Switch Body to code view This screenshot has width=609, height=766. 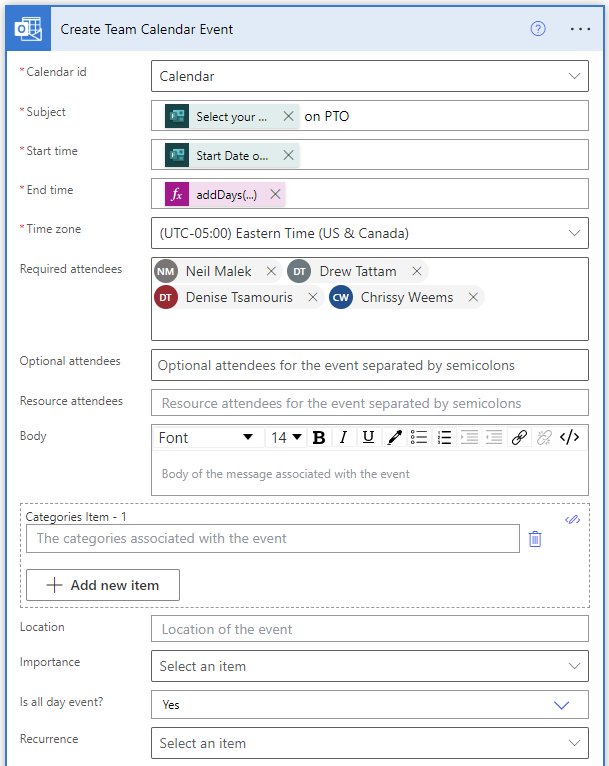pos(569,437)
